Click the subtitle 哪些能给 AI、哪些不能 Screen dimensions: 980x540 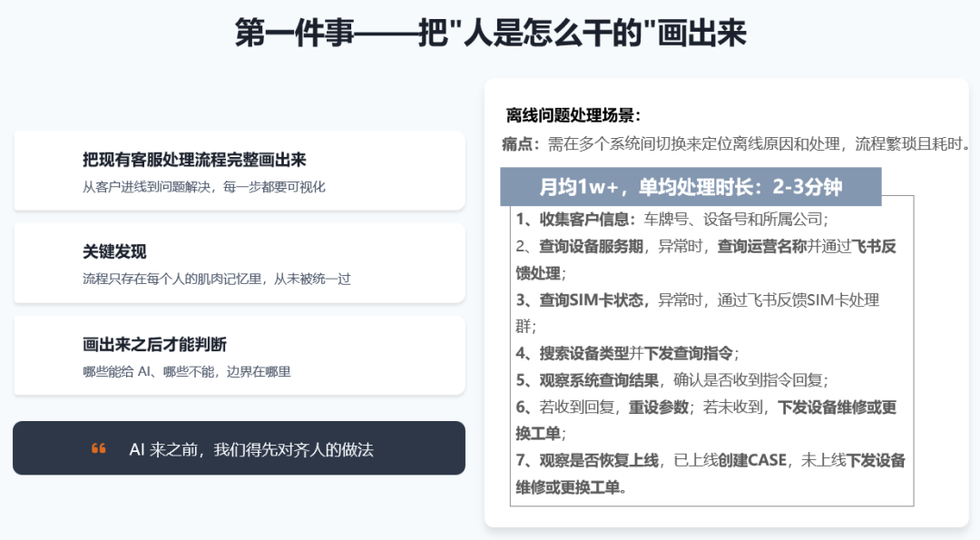click(x=186, y=372)
